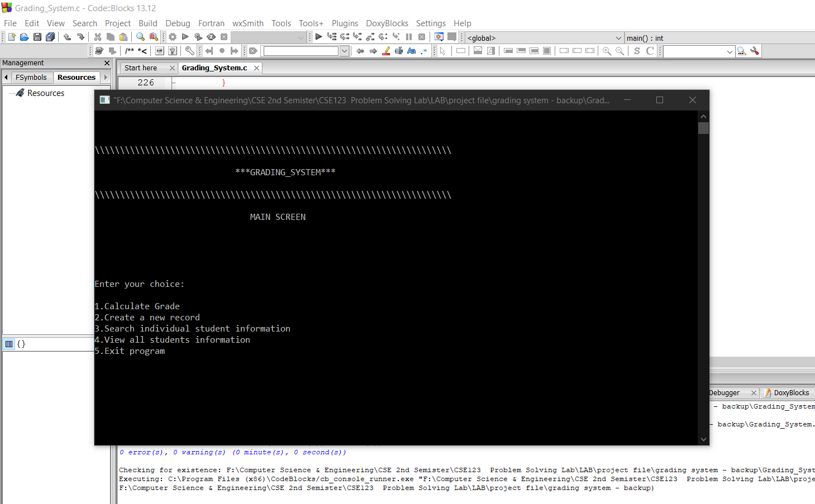Click the Save all files icon

tap(50, 37)
